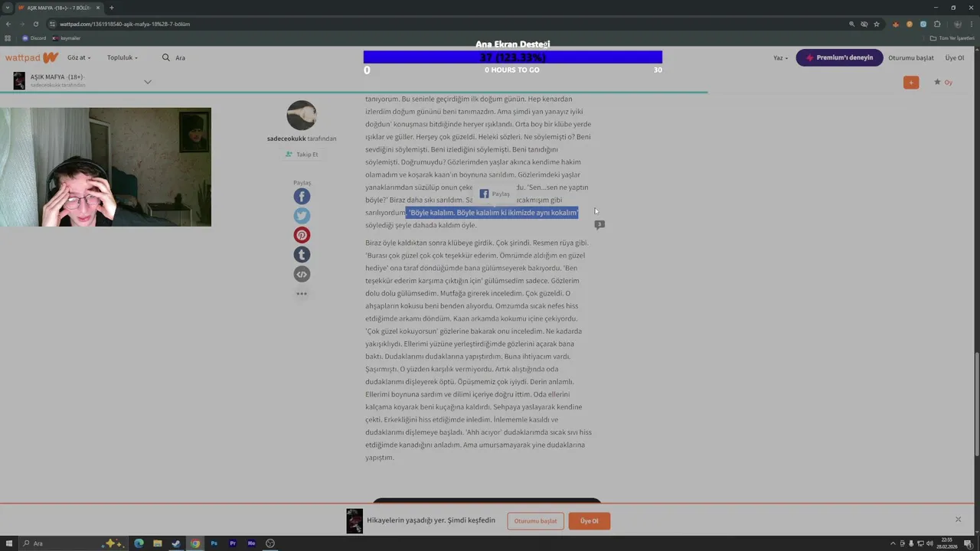980x551 pixels.
Task: Show more share options (three dots)
Action: coord(302,294)
